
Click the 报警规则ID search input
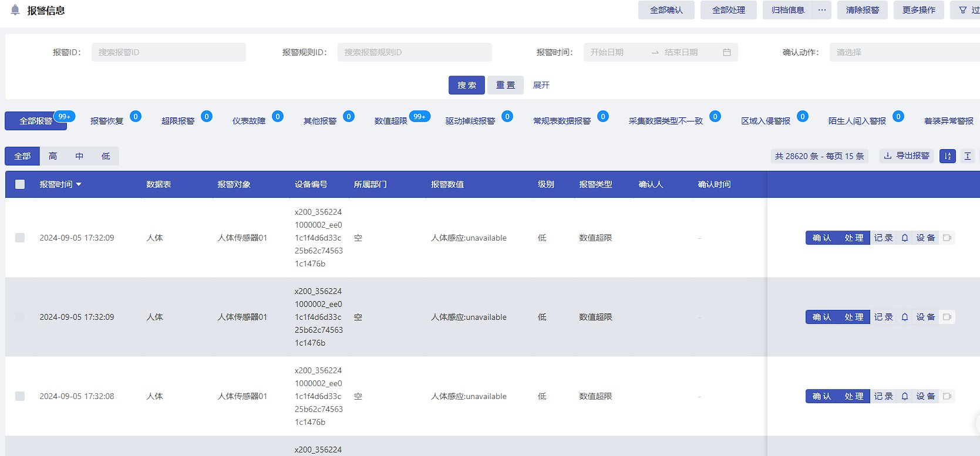pos(415,52)
